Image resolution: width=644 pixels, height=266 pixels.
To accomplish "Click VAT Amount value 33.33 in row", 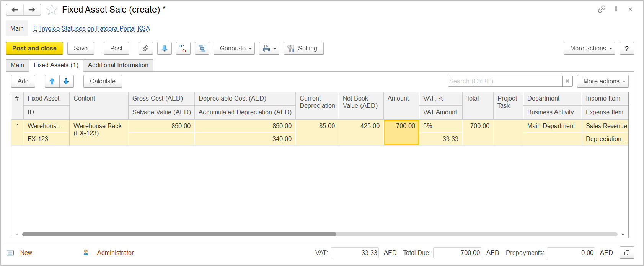I will click(x=441, y=139).
